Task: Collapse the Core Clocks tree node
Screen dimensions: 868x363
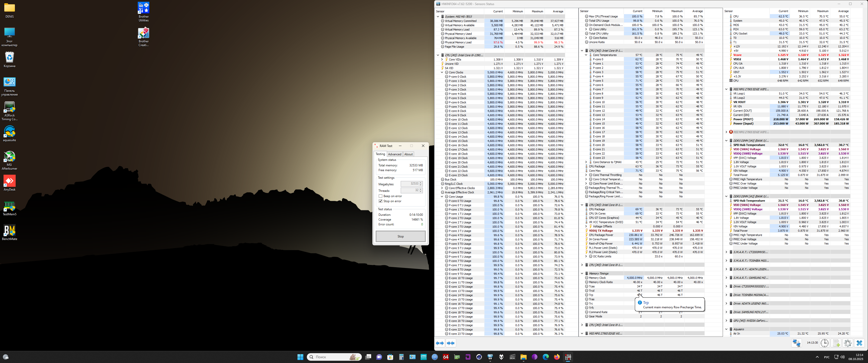Action: (x=442, y=72)
